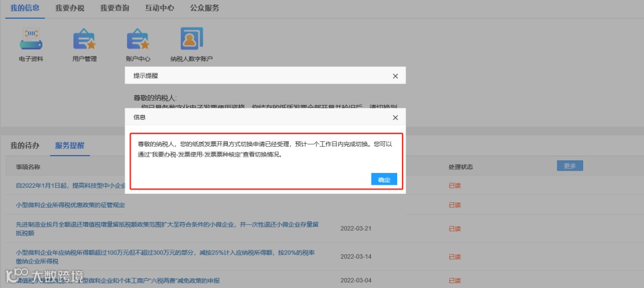
Task: Confirm with the 确定 button
Action: tap(384, 179)
